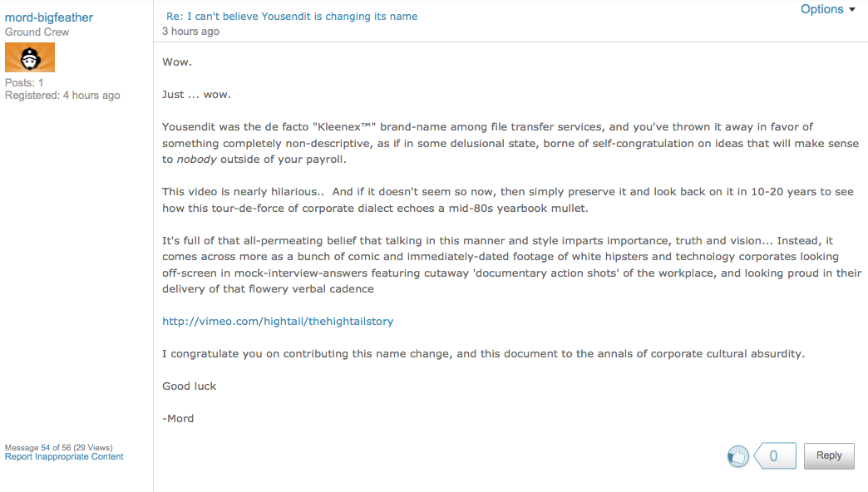Select Report Inappropriate Content
The height and width of the screenshot is (492, 868).
coord(64,456)
